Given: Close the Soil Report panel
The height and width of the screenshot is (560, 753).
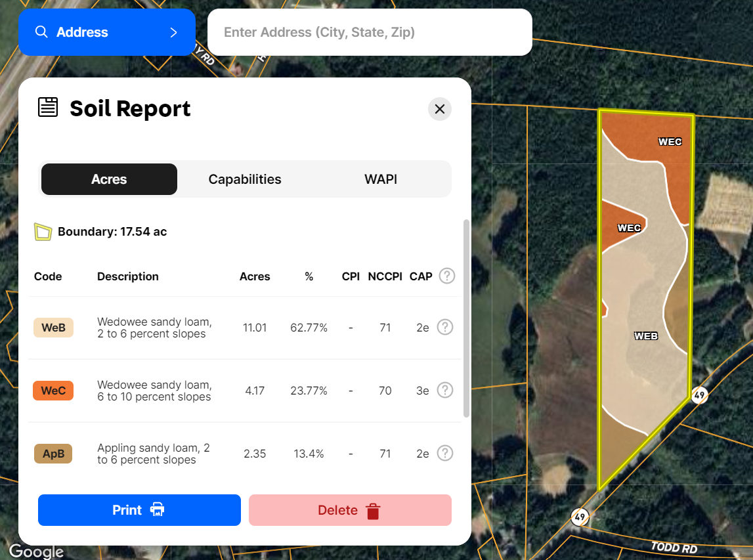Looking at the screenshot, I should (439, 109).
